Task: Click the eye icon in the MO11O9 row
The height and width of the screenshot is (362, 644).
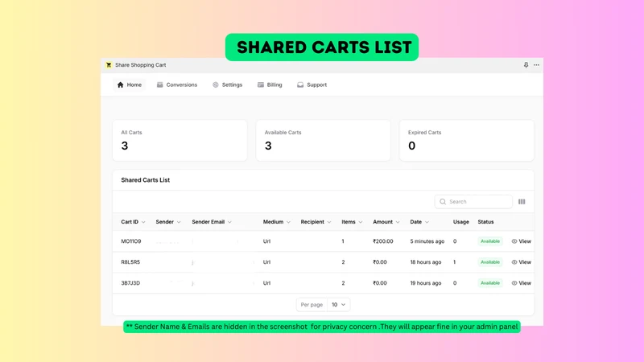Action: click(514, 241)
